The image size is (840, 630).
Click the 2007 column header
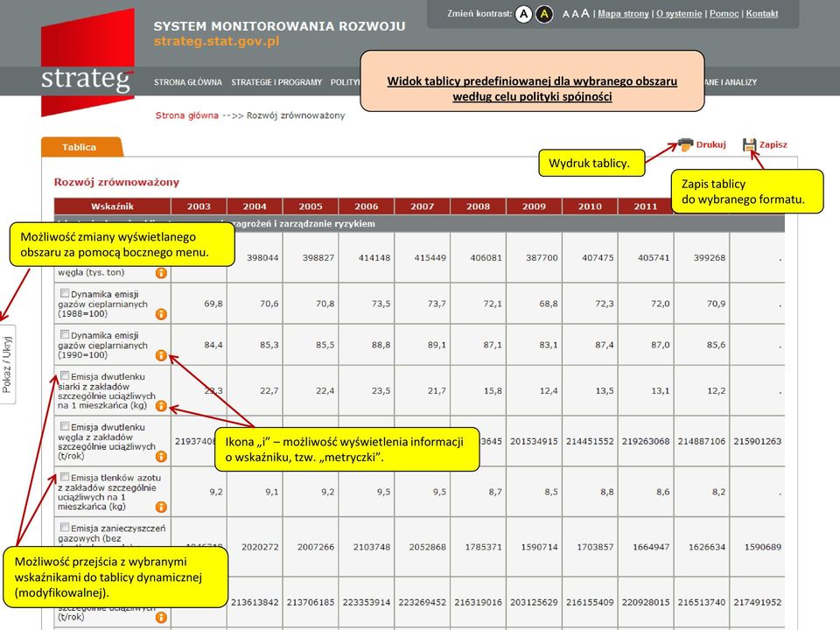pos(422,206)
